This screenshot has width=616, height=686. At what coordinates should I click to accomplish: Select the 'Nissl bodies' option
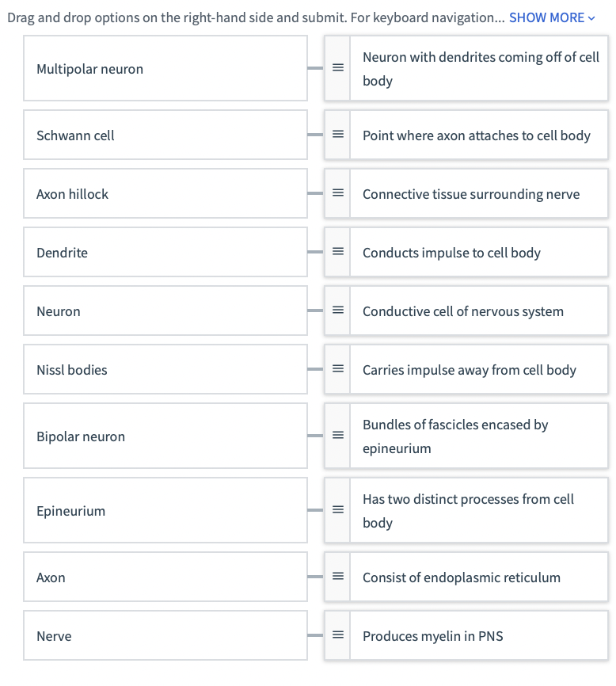pyautogui.click(x=165, y=369)
